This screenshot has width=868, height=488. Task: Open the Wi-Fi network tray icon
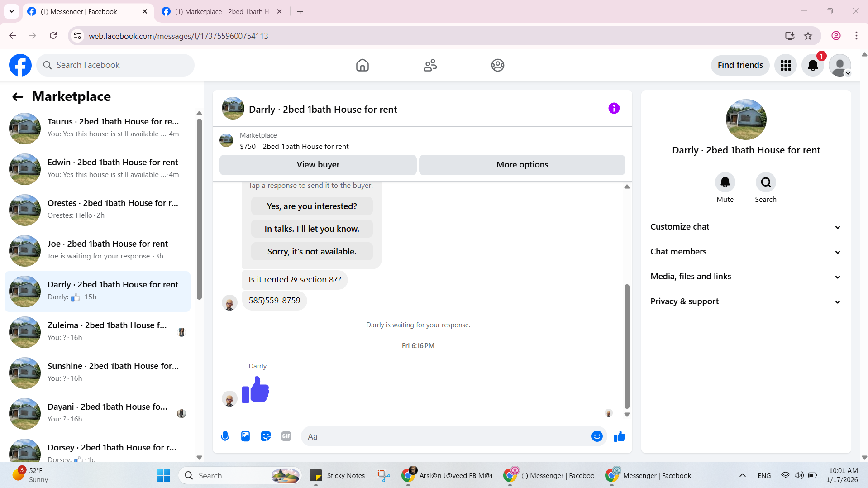coord(785,475)
